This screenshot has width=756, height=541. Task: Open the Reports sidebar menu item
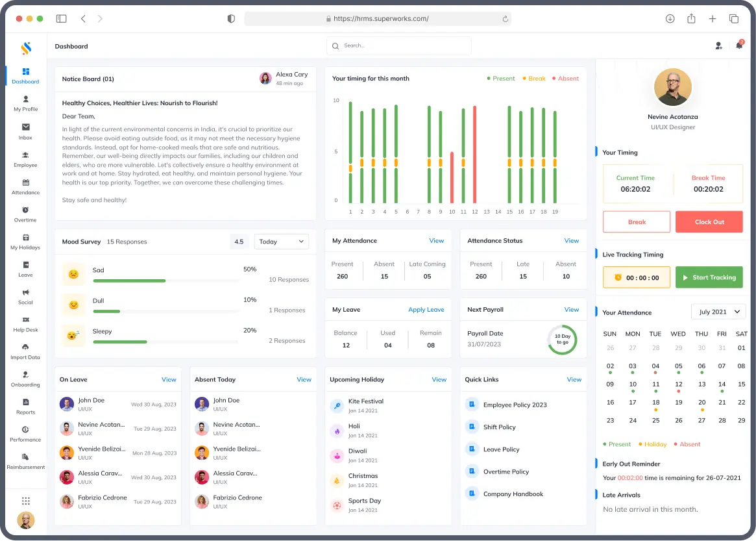point(25,406)
